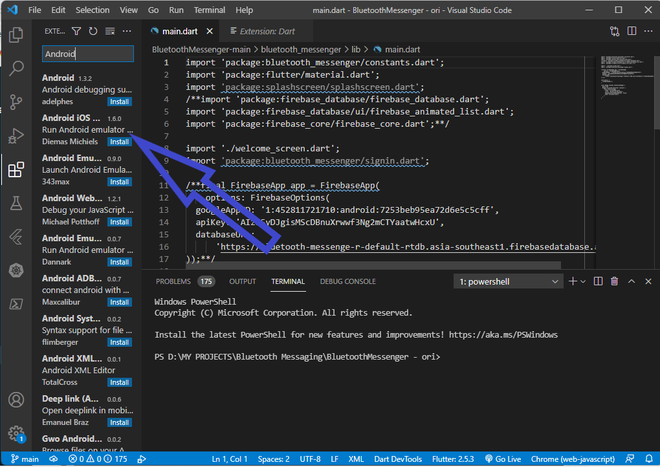Kill the terminal with trash icon
The width and height of the screenshot is (660, 467).
[x=615, y=281]
